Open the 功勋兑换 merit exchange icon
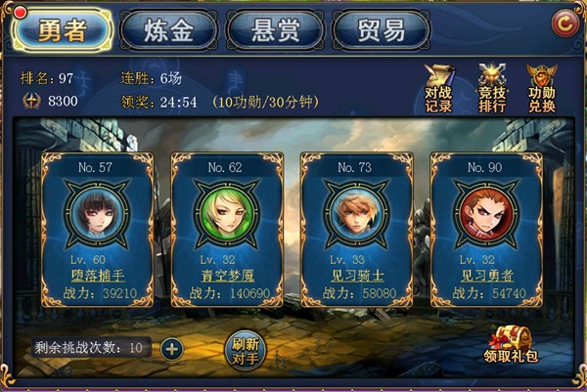 coord(542,88)
